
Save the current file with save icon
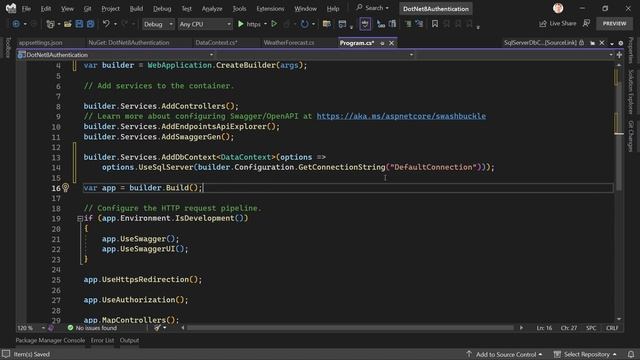point(79,24)
